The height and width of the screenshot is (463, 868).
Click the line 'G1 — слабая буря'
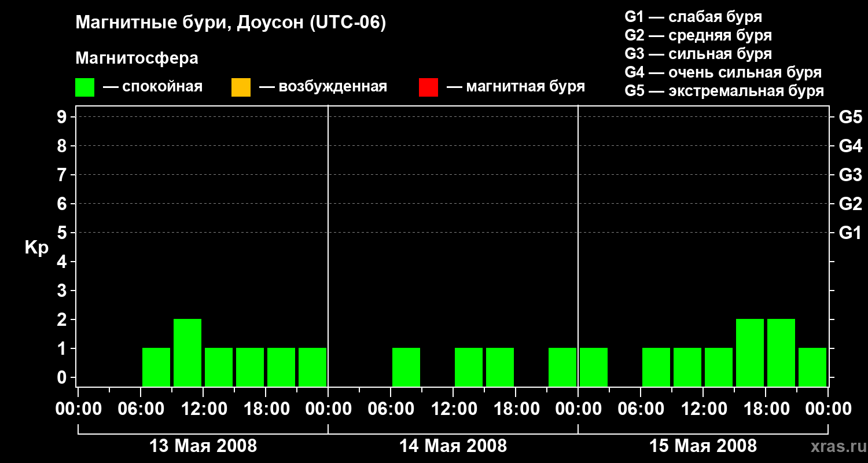(693, 17)
